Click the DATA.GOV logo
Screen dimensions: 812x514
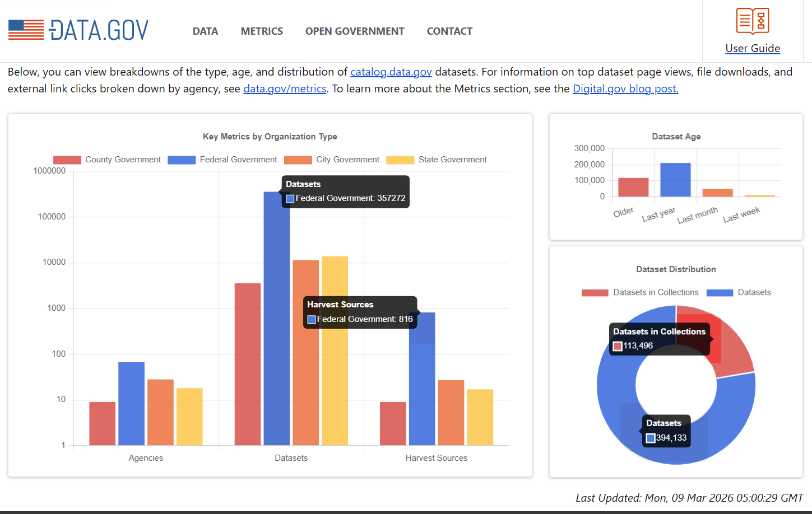99,30
